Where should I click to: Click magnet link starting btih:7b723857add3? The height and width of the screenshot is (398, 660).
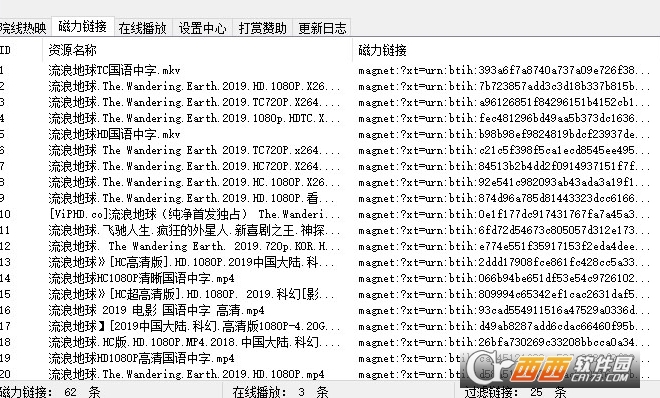click(504, 86)
